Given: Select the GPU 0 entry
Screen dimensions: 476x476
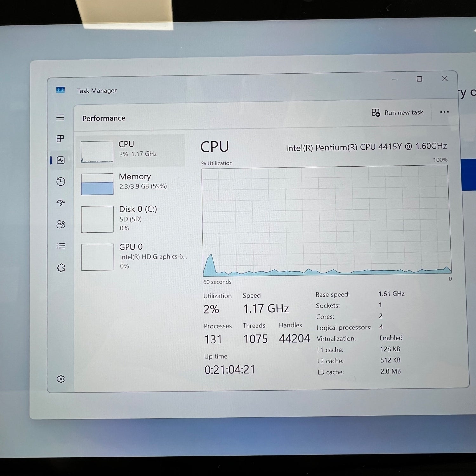Looking at the screenshot, I should click(131, 257).
